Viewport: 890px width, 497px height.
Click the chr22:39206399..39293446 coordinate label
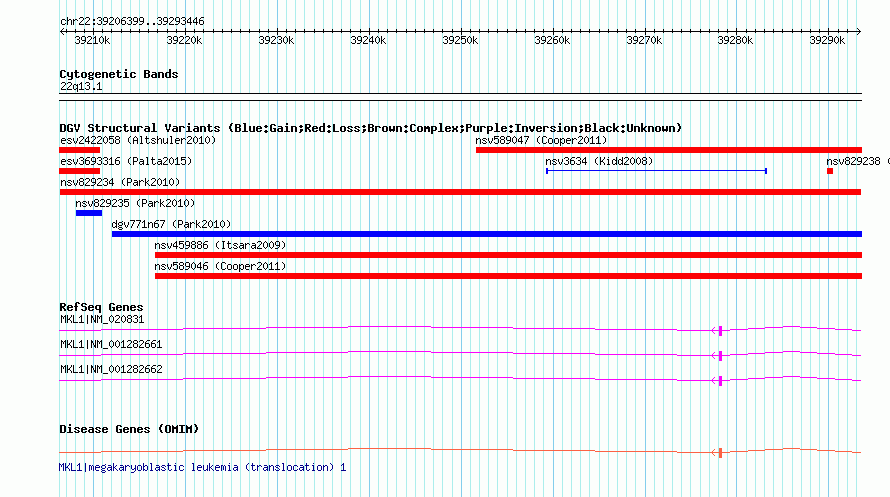click(132, 22)
